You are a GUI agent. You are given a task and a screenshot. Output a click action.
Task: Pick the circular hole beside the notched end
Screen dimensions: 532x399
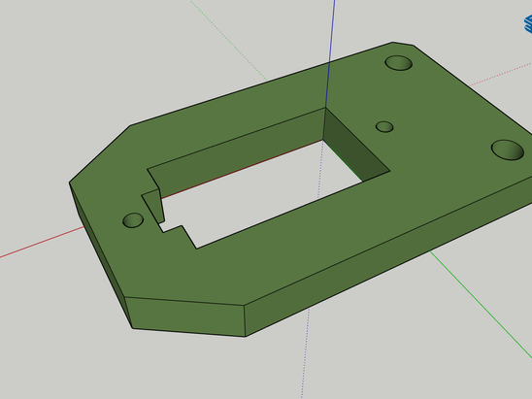tap(133, 220)
